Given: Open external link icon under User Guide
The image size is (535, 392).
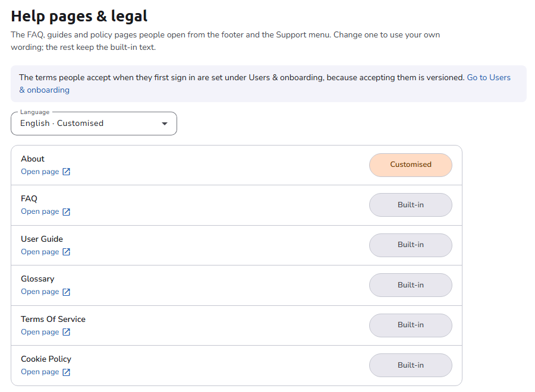Looking at the screenshot, I should [67, 252].
